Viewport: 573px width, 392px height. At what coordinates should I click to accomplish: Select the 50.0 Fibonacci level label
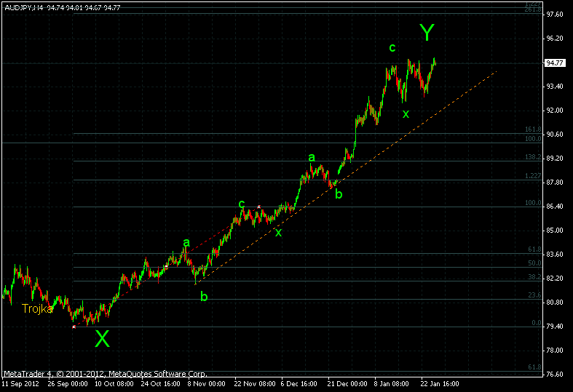pos(534,263)
